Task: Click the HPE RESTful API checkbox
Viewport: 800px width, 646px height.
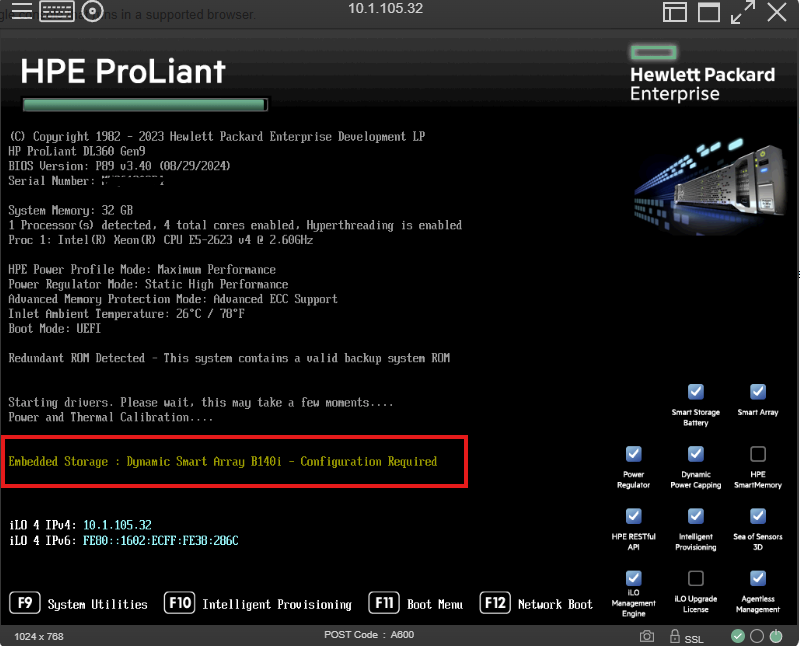Action: (634, 516)
